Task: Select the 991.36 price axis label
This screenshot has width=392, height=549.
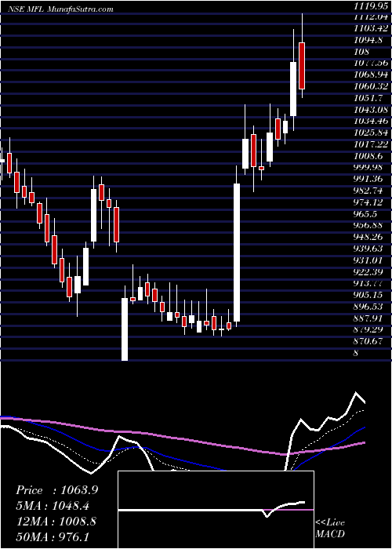Action: pos(369,179)
